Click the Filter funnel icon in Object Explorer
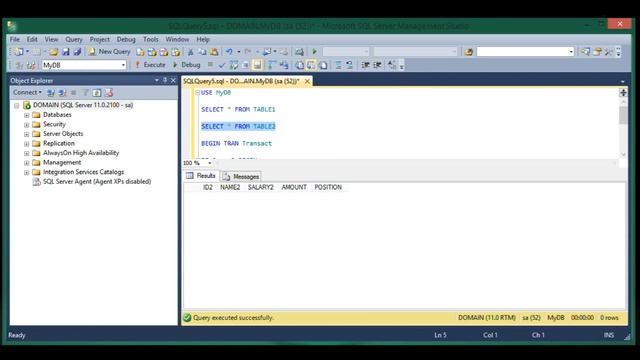The width and height of the screenshot is (640, 360). pyautogui.click(x=85, y=93)
